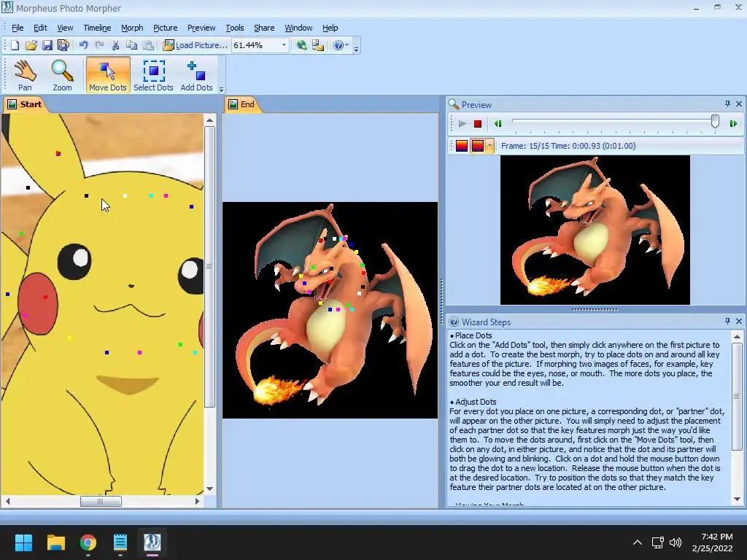
Task: Pick the Add Dots tool
Action: 196,75
